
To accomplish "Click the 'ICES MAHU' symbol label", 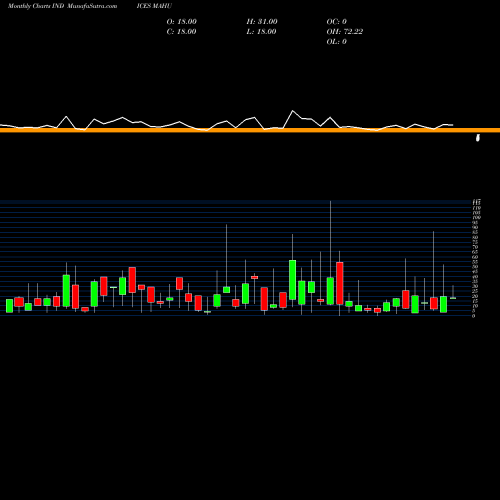I will pyautogui.click(x=154, y=6).
